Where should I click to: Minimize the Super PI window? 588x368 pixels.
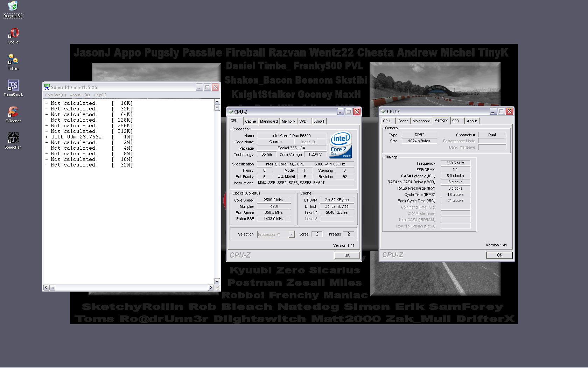point(199,87)
